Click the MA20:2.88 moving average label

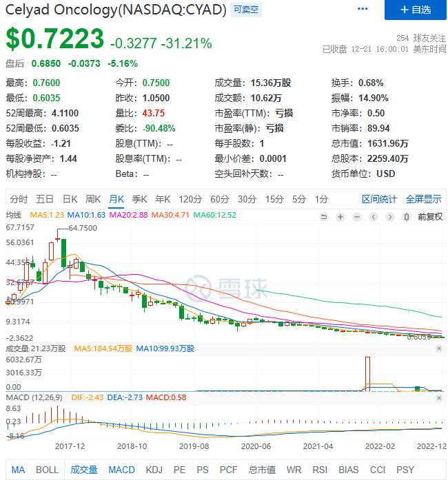click(128, 215)
